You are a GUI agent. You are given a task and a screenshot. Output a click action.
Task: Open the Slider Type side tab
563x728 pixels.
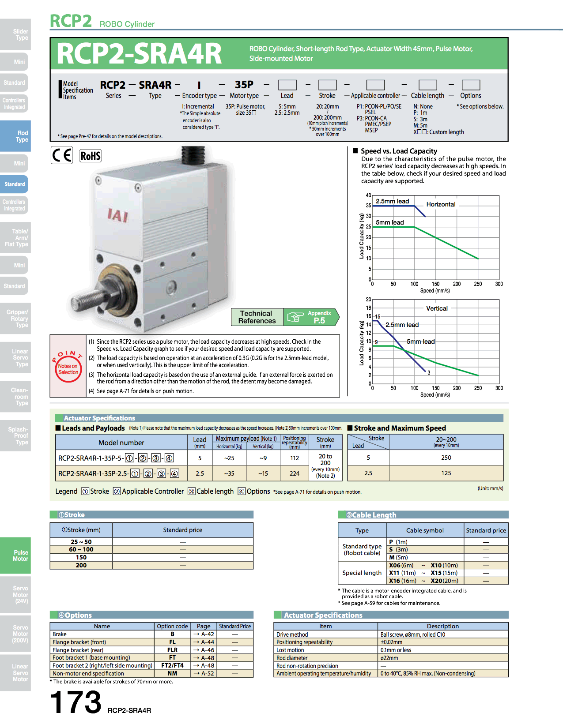[x=15, y=34]
